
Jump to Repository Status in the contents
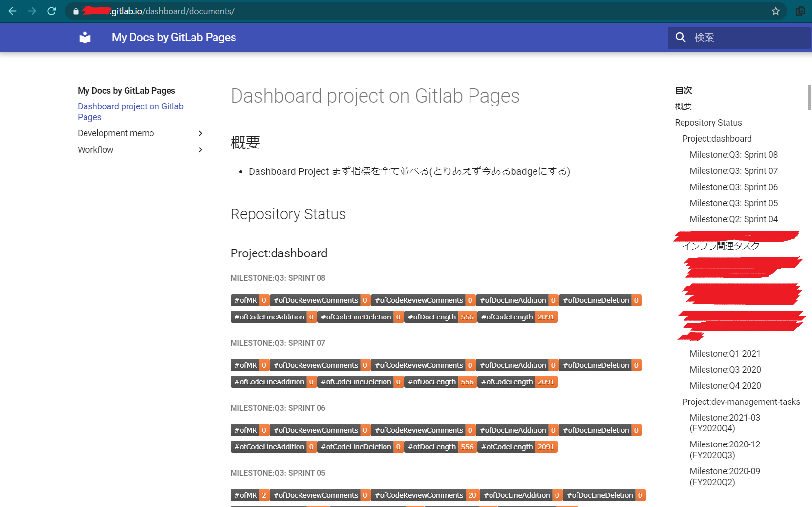point(708,123)
